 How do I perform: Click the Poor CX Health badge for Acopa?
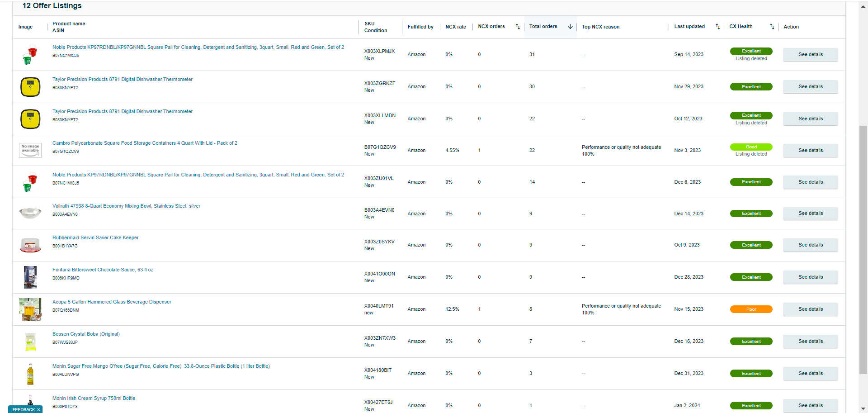tap(751, 309)
